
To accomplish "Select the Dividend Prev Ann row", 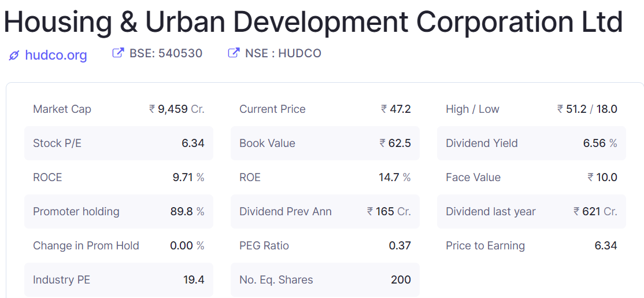I will point(325,211).
